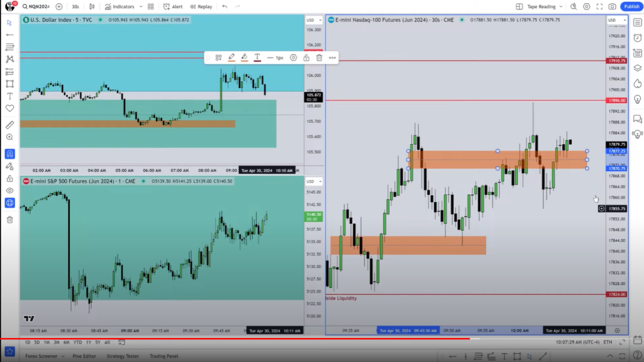This screenshot has width=644, height=362.
Task: Open USD currency dropdown on Nasdaq pane
Action: point(617,20)
